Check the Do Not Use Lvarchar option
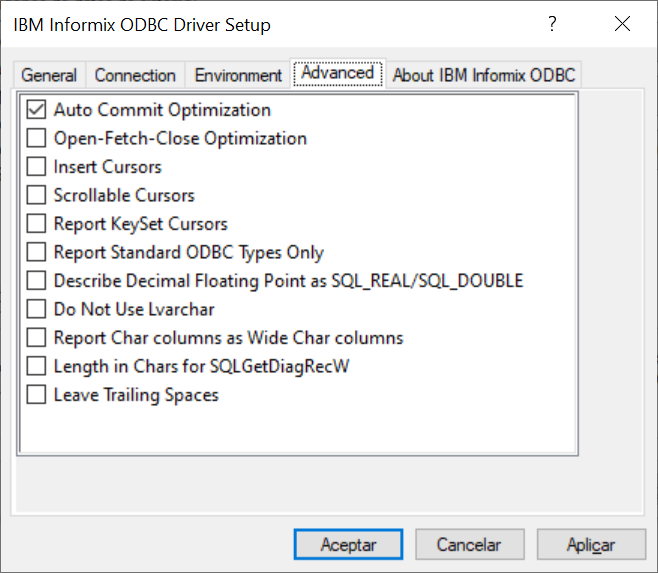Image resolution: width=658 pixels, height=573 pixels. 36,309
